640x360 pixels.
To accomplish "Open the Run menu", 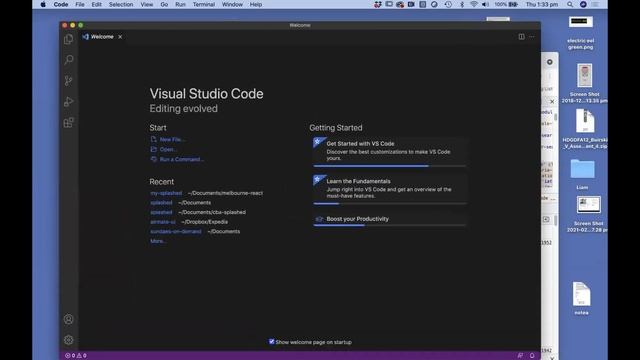I will (x=180, y=4).
